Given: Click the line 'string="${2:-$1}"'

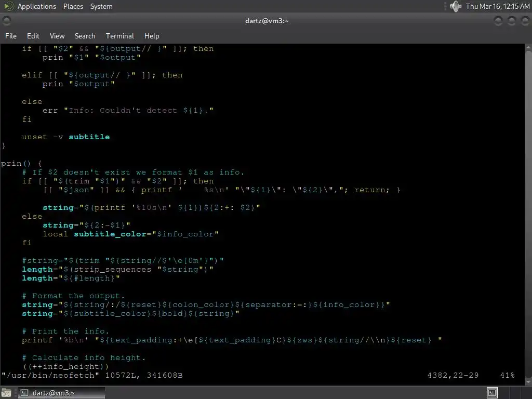Looking at the screenshot, I should 87,225.
